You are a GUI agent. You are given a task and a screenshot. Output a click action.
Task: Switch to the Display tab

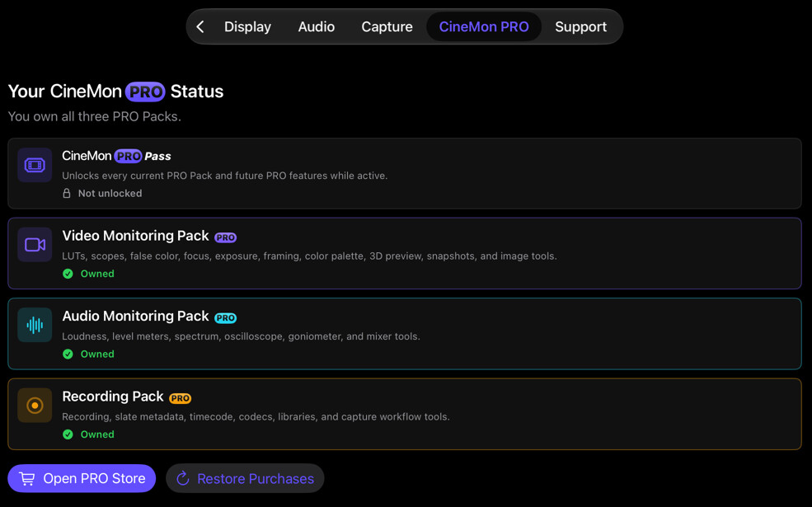coord(247,26)
